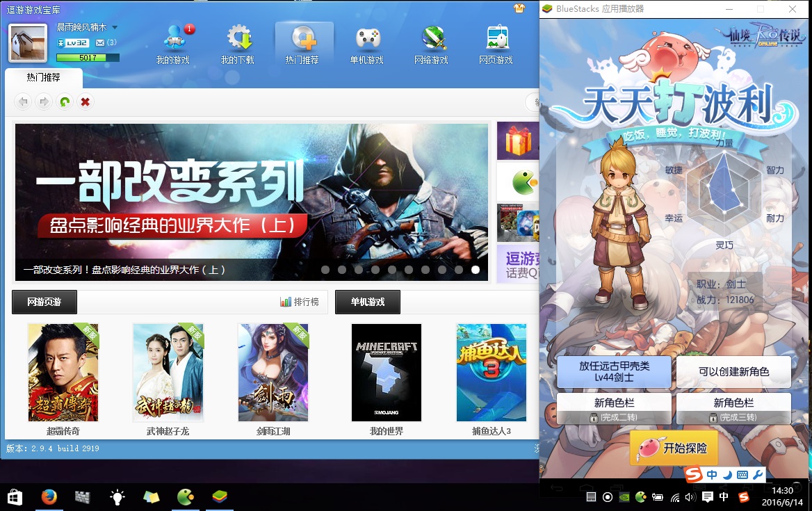Screen dimensions: 812x511
Task: Open the 超霸传奇 game cover
Action: [x=63, y=372]
